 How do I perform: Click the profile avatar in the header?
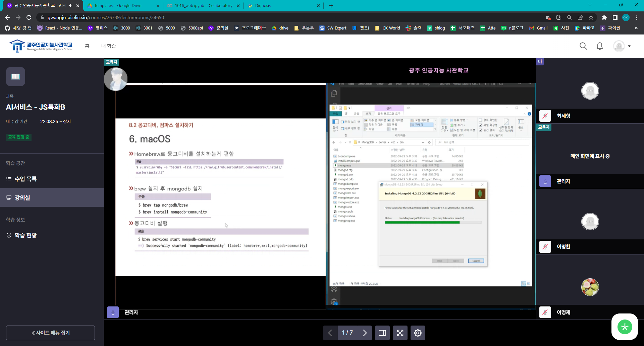(619, 46)
